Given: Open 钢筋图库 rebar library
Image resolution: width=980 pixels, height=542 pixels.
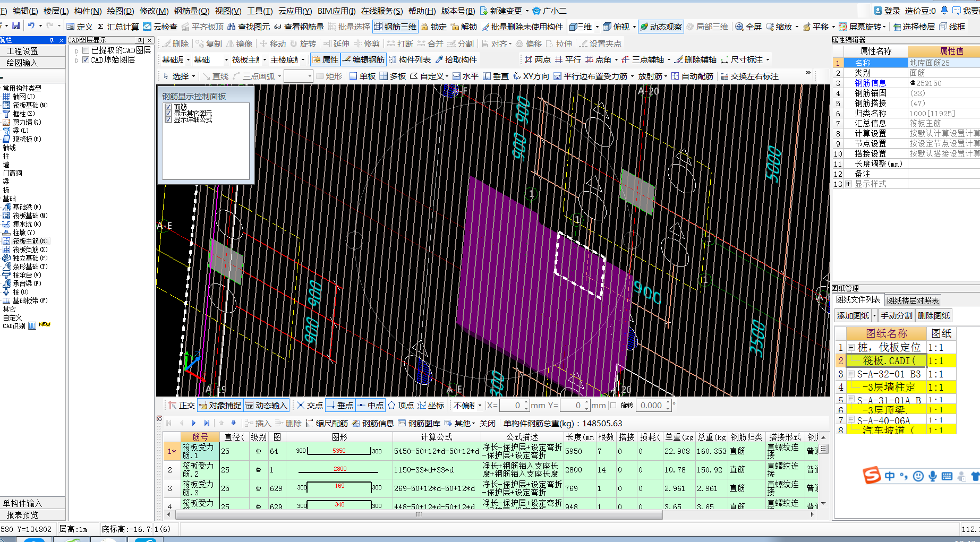Looking at the screenshot, I should (x=419, y=423).
